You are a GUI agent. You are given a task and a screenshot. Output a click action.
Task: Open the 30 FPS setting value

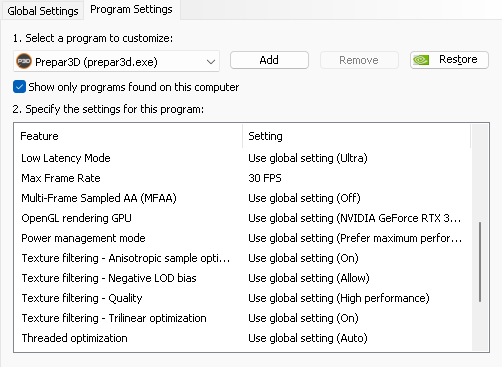click(265, 178)
